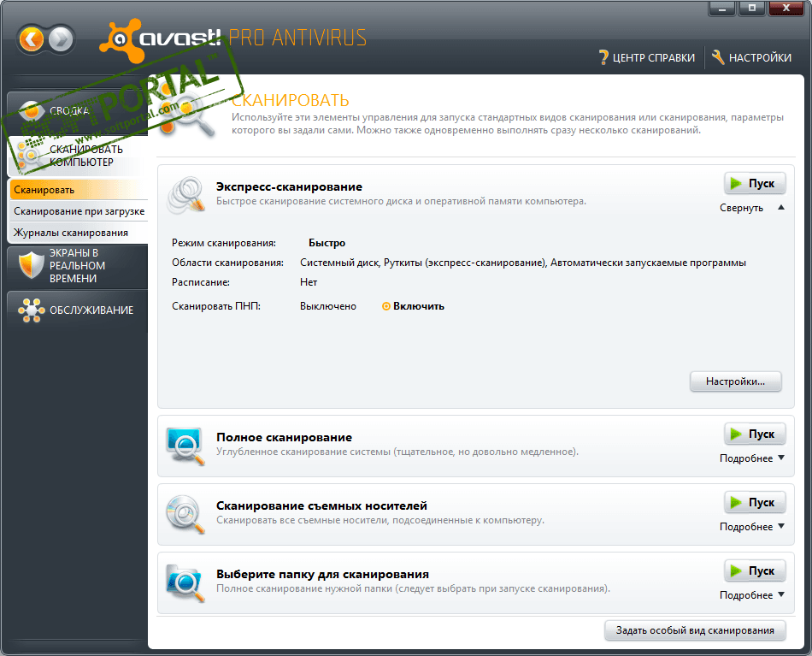Start folder scan with Пуск

pyautogui.click(x=755, y=570)
